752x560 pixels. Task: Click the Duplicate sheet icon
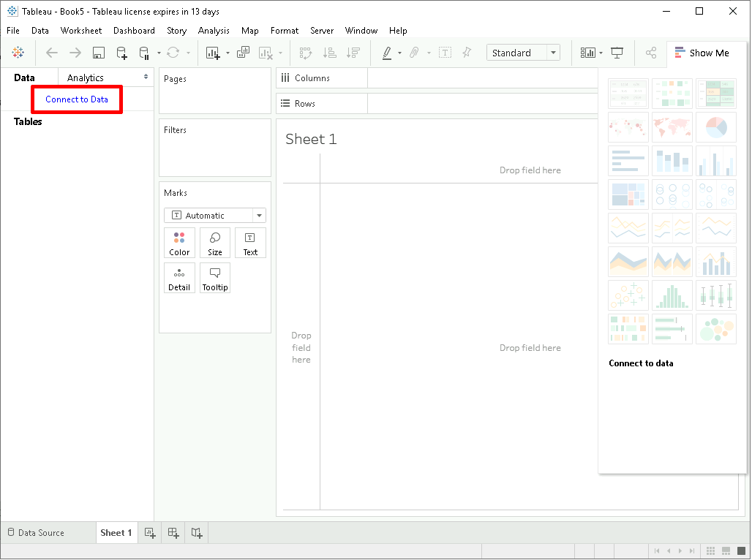(x=243, y=52)
